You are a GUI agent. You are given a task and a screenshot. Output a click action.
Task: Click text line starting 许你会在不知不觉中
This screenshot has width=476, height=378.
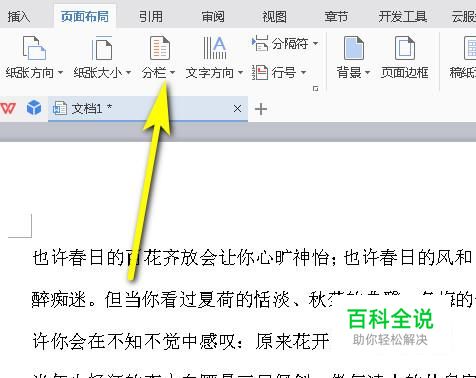[181, 341]
